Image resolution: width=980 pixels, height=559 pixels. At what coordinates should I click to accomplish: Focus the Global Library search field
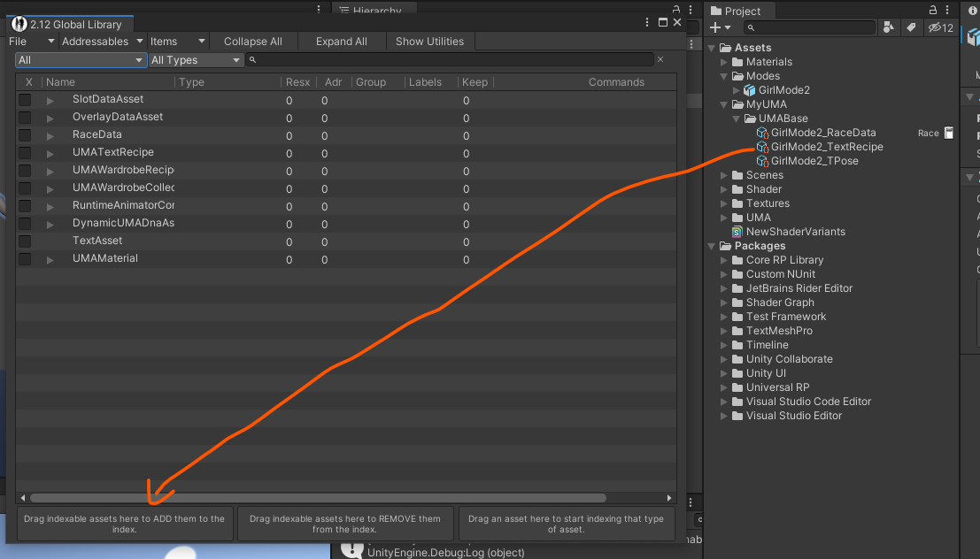click(x=450, y=60)
